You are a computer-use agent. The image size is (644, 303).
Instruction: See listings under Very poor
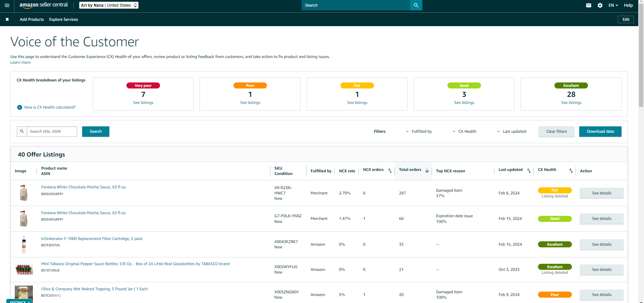click(x=143, y=103)
